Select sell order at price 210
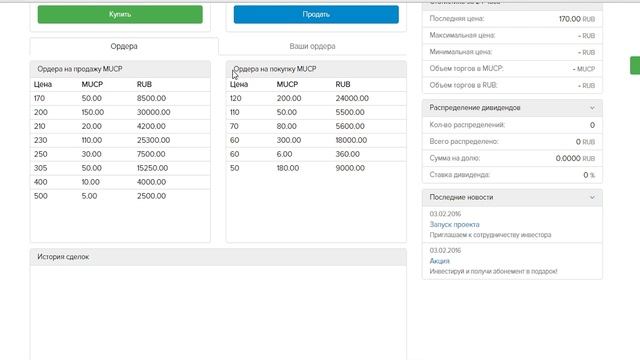Image resolution: width=640 pixels, height=360 pixels. coord(120,126)
